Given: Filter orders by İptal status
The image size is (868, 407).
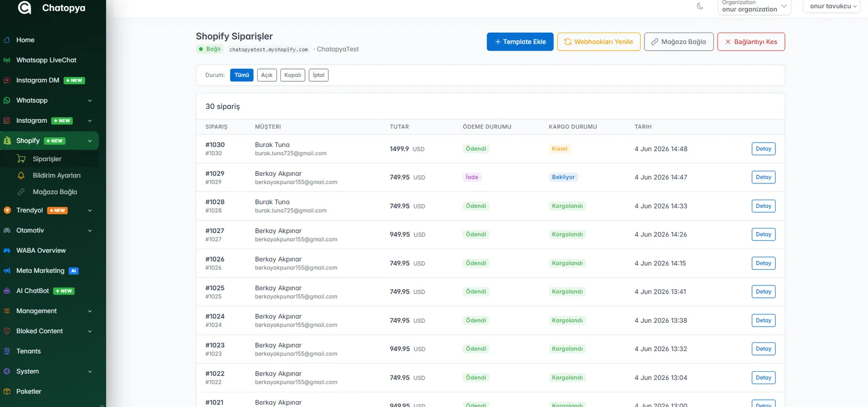Looking at the screenshot, I should 318,75.
